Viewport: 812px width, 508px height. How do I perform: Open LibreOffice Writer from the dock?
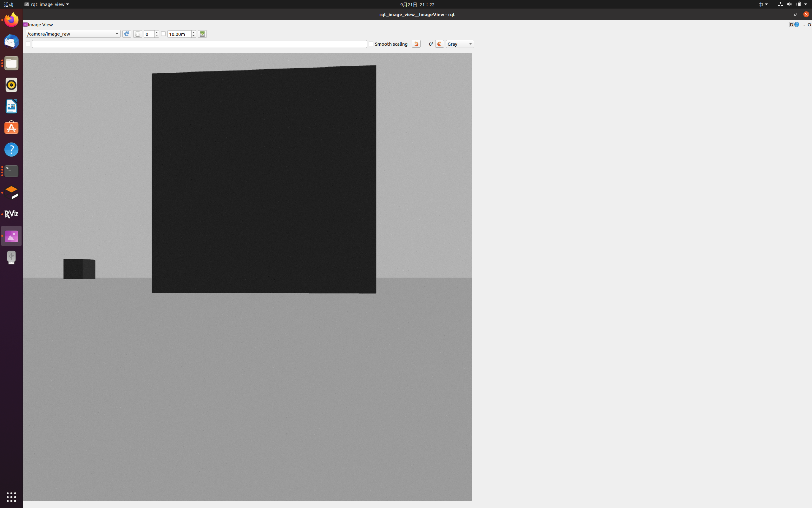11,106
